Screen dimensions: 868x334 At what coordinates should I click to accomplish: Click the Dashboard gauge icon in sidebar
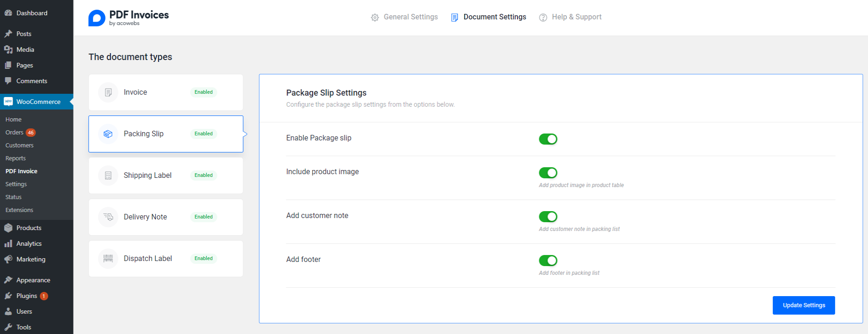(x=8, y=13)
